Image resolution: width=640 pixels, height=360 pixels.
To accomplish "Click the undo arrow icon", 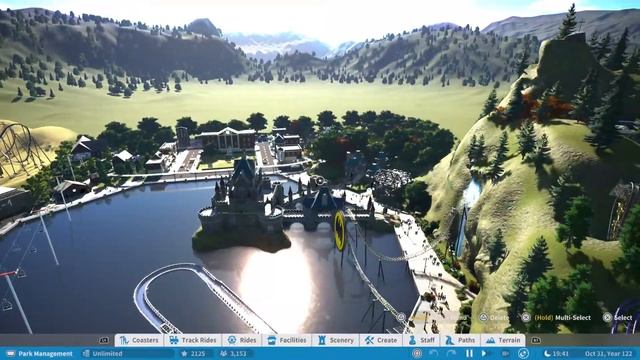I will click(434, 353).
